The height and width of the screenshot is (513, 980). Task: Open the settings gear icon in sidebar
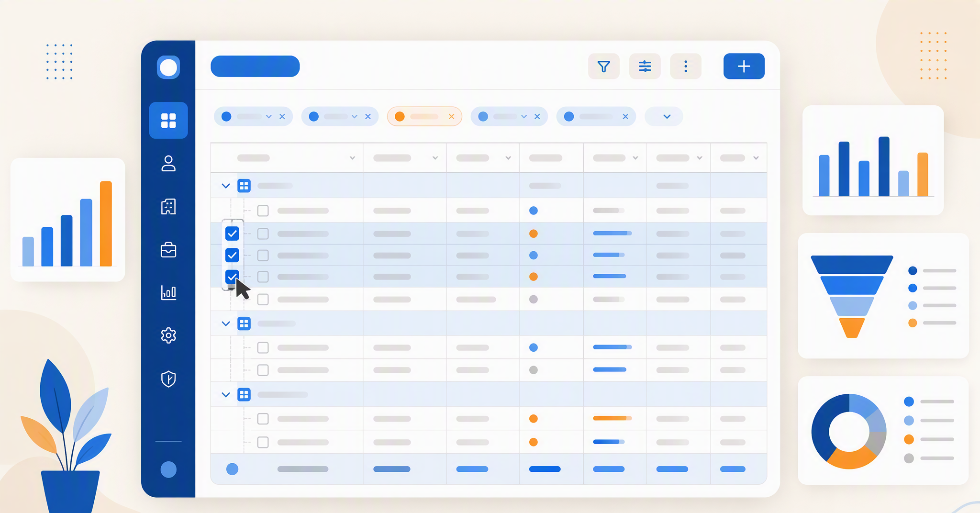(x=168, y=335)
